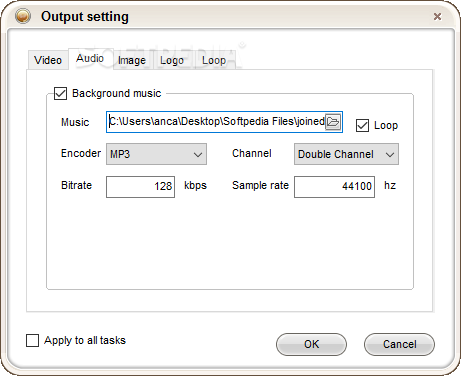Select the Audio tab

(90, 59)
